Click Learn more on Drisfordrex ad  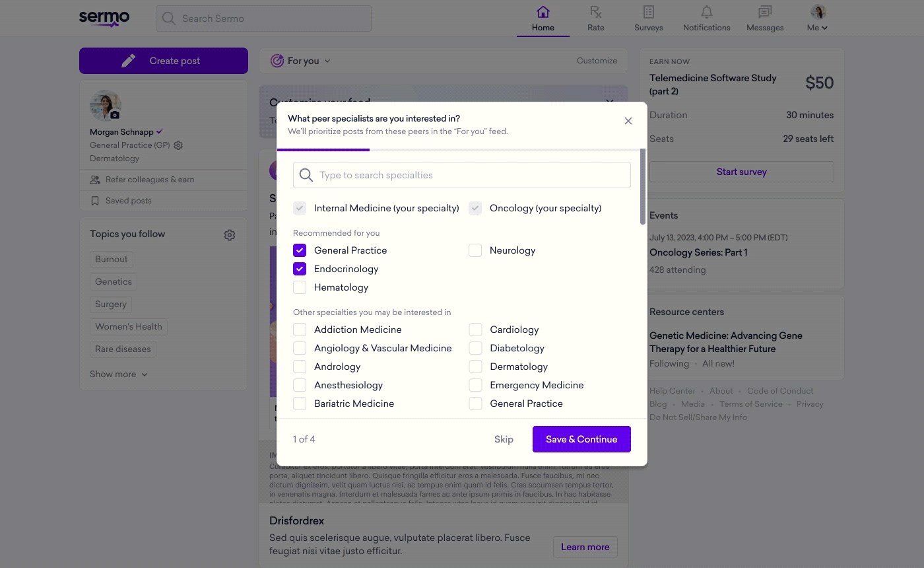[x=585, y=547]
